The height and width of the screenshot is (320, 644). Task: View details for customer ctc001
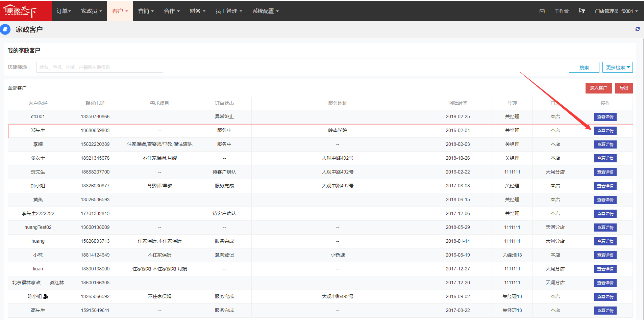click(x=605, y=117)
